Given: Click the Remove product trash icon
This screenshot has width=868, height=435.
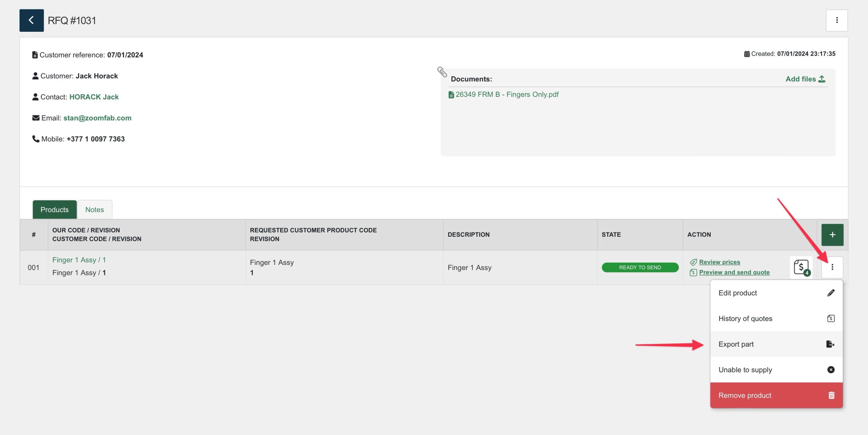Looking at the screenshot, I should [x=831, y=395].
